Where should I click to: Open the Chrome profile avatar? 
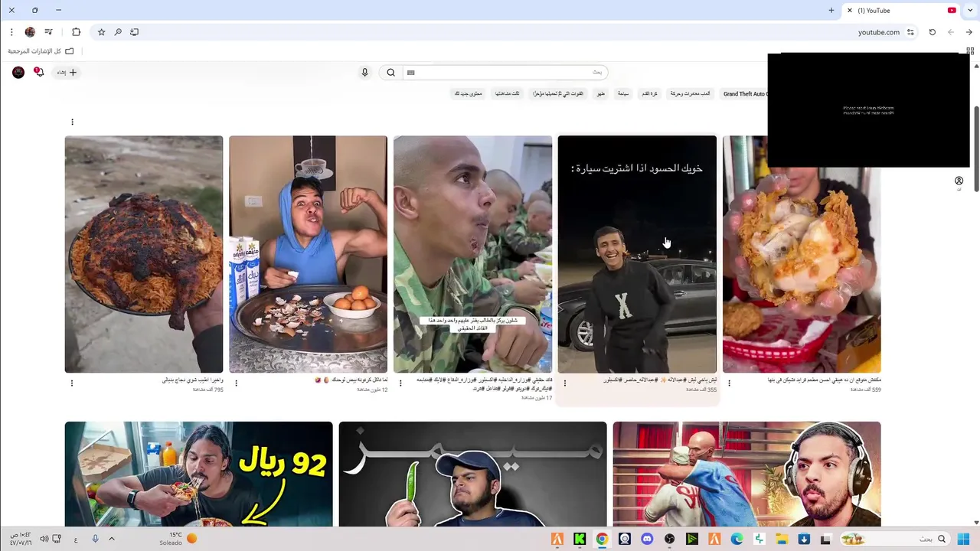click(x=30, y=32)
